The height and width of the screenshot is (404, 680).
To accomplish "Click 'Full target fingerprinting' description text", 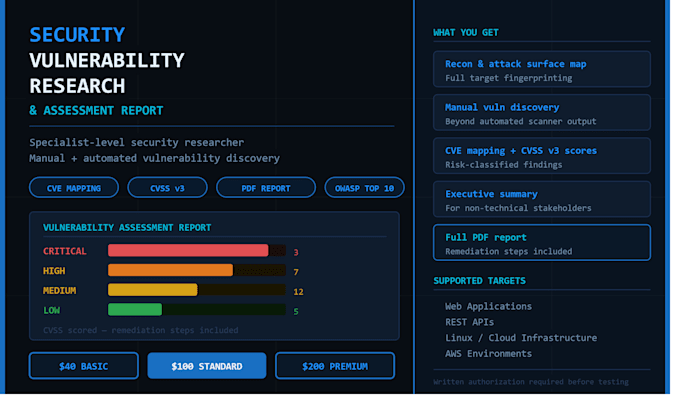I will [509, 78].
